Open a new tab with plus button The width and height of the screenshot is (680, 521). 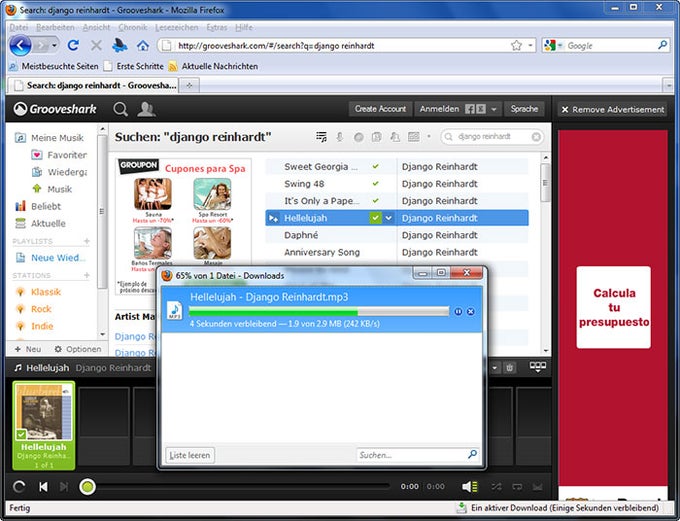coord(189,85)
